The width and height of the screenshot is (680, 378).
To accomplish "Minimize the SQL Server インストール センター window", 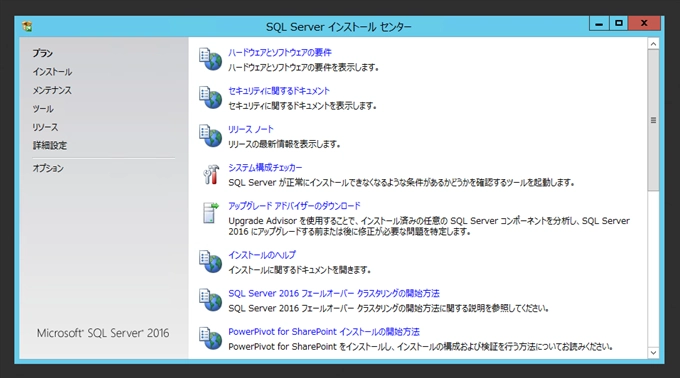I will [x=599, y=23].
